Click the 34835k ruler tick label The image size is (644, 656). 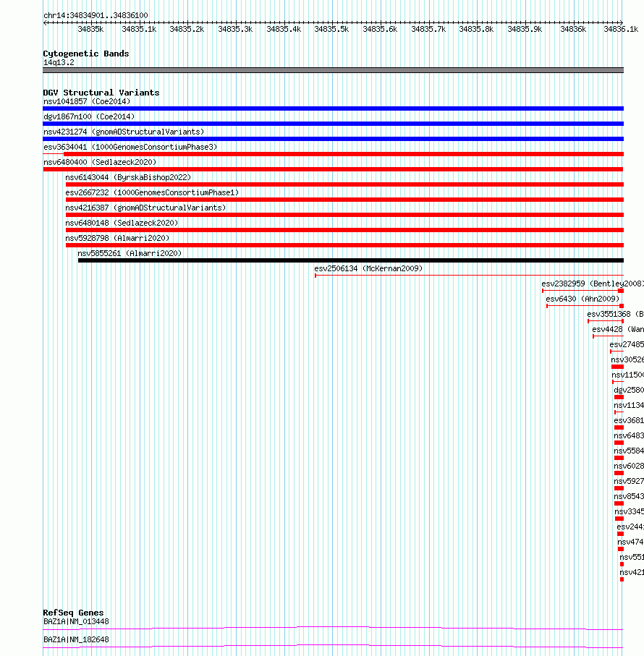click(90, 29)
